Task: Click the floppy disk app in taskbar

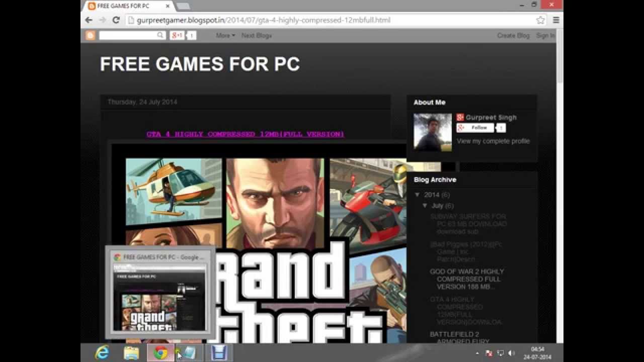Action: [219, 353]
